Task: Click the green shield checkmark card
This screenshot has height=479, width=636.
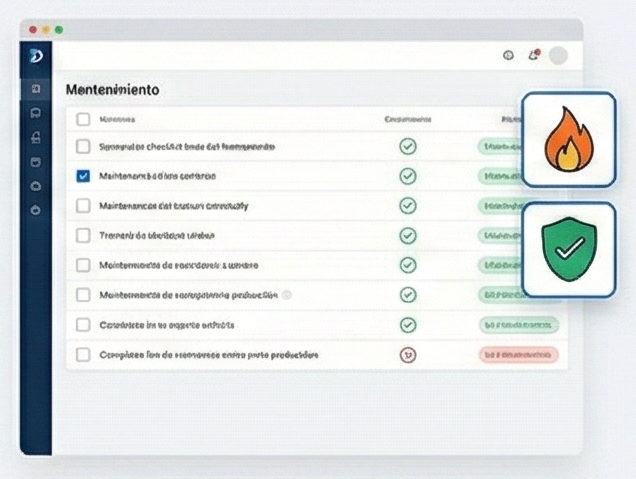Action: pos(568,250)
